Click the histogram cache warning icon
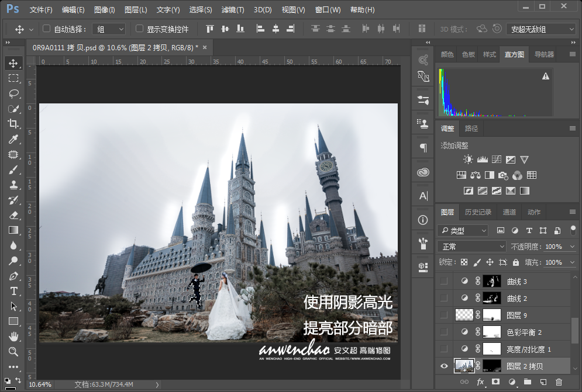582x392 pixels. click(545, 76)
